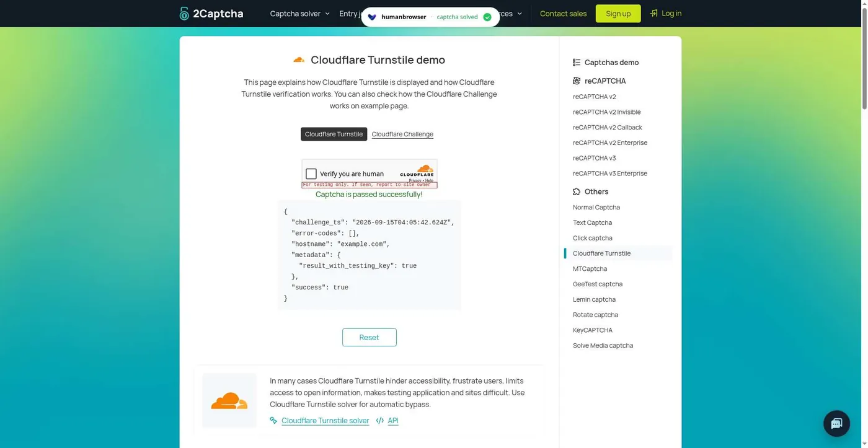Click the humanbrowser heart logo icon
Screen dimensions: 868x448
(x=372, y=17)
